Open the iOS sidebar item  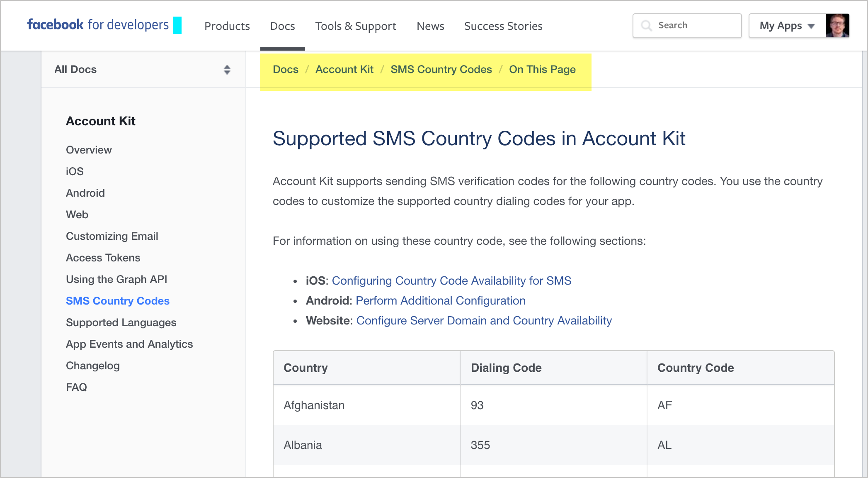pos(75,171)
